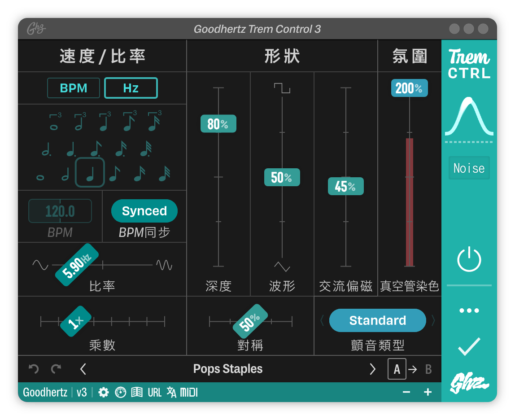Click the 200% tube color slider handle

(410, 88)
